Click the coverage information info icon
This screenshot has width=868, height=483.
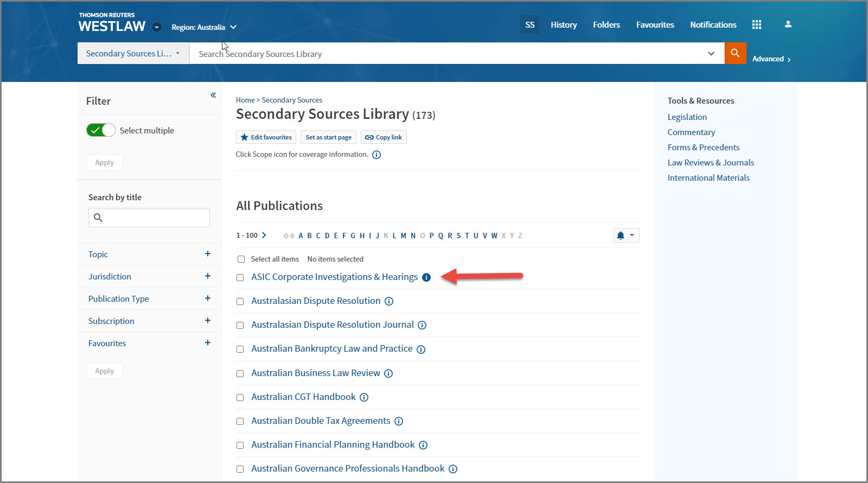(x=376, y=155)
